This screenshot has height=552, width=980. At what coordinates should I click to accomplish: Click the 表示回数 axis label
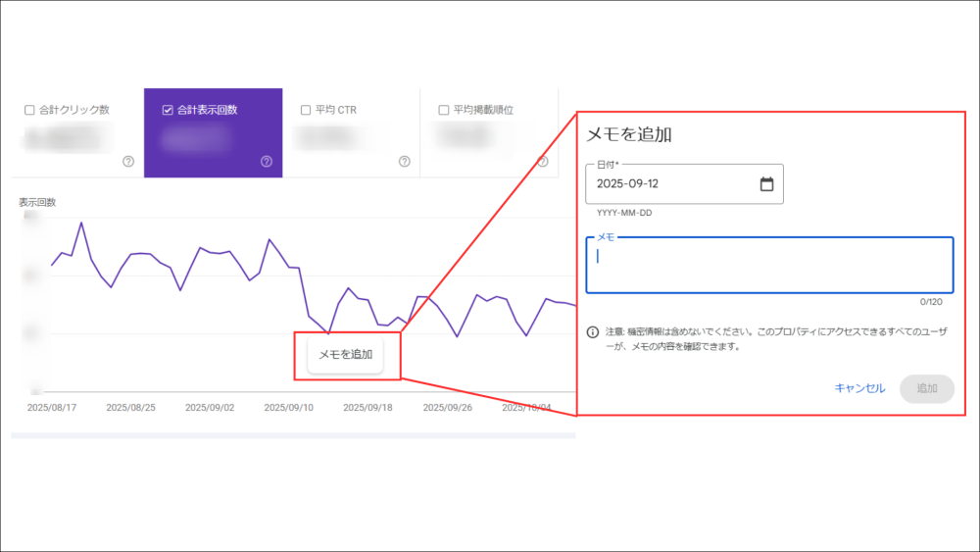coord(37,202)
